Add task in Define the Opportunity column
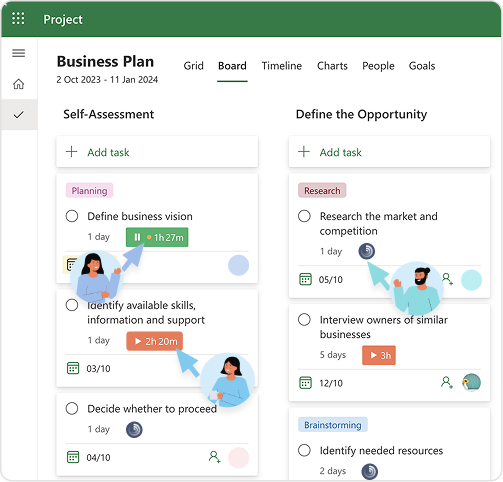Viewport: 503px width, 482px height. (389, 152)
